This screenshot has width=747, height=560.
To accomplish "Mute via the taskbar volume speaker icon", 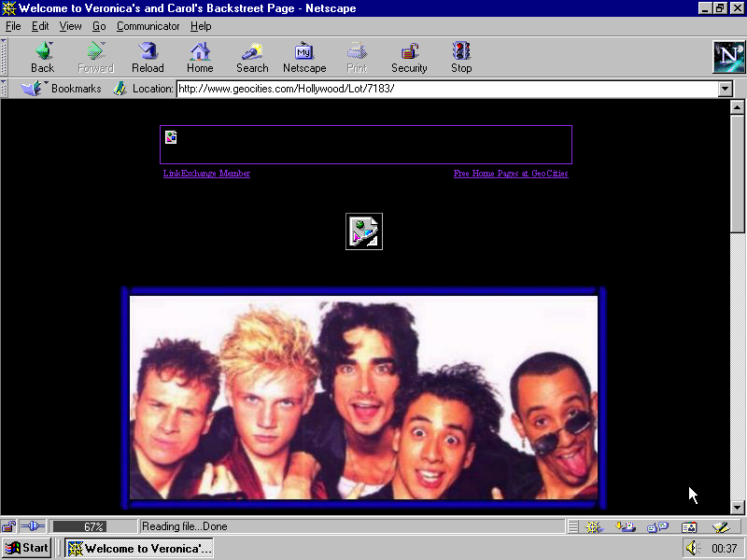I will [x=692, y=548].
